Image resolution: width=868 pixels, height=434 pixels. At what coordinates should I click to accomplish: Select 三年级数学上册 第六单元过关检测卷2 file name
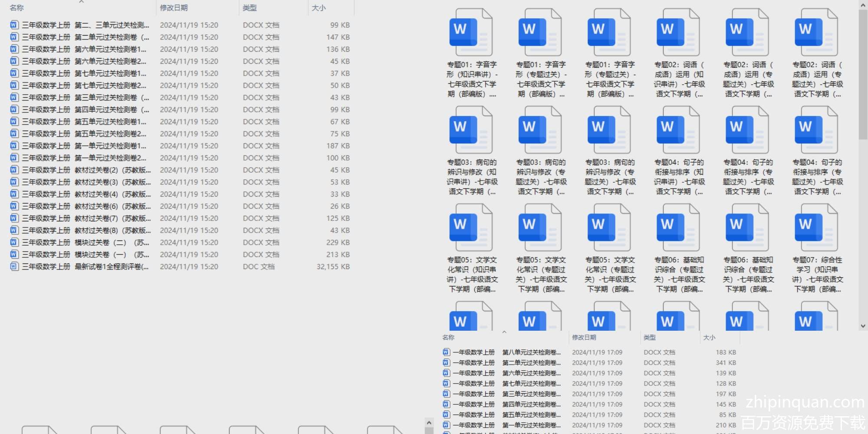click(84, 61)
